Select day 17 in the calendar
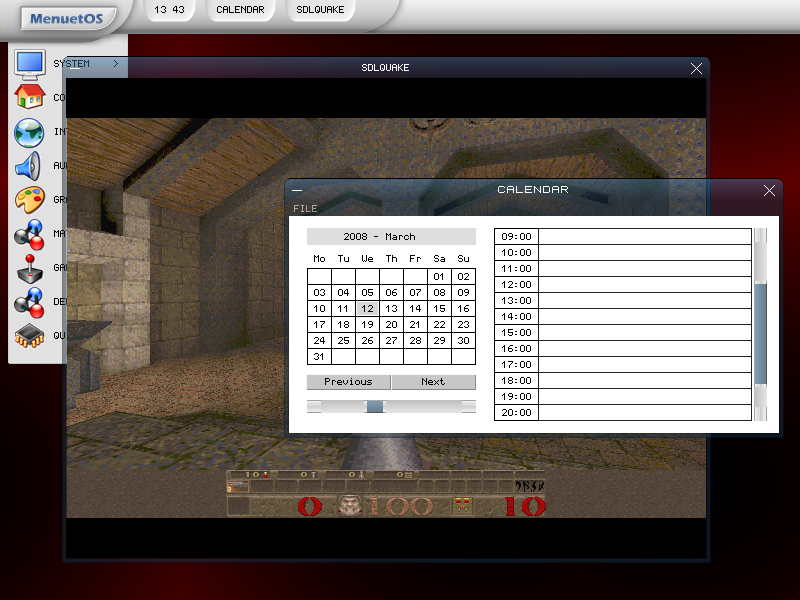Viewport: 800px width, 600px height. coord(319,324)
